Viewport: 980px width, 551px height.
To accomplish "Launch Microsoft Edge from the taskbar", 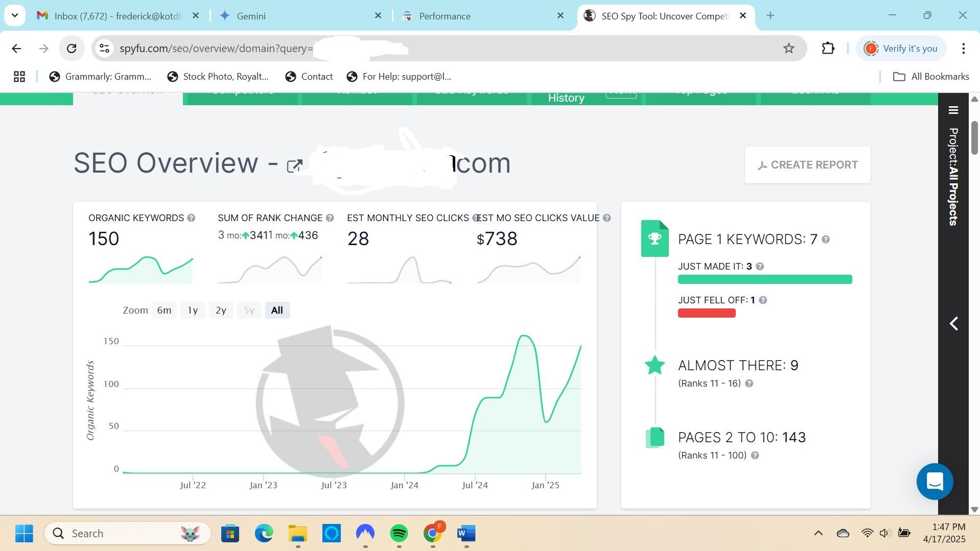I will (264, 534).
